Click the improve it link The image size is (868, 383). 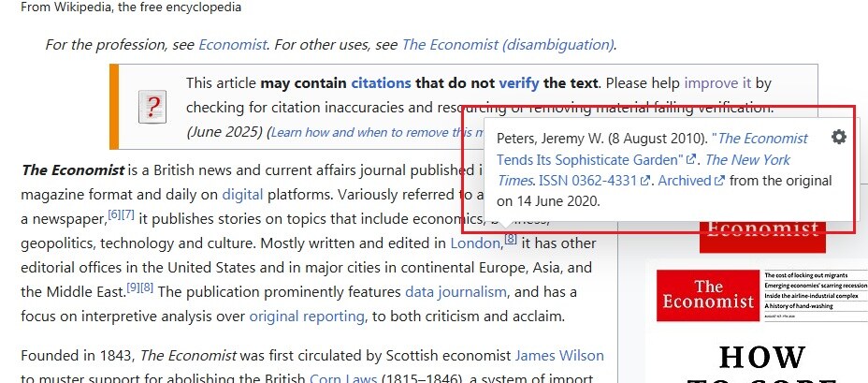pyautogui.click(x=718, y=83)
